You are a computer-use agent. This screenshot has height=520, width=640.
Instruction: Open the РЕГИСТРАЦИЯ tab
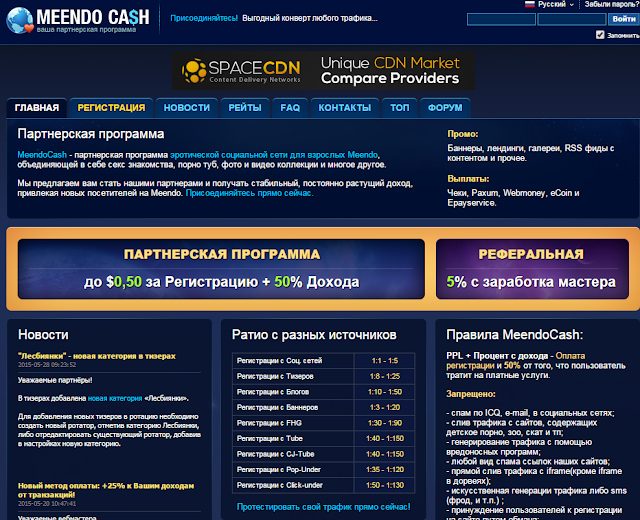pyautogui.click(x=111, y=108)
